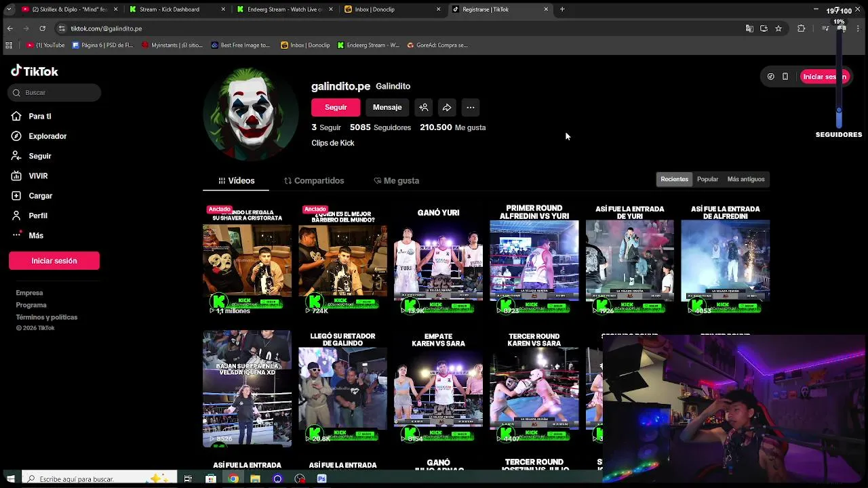Viewport: 868px width, 488px height.
Task: Open the GoreAd bookmark
Action: click(437, 45)
